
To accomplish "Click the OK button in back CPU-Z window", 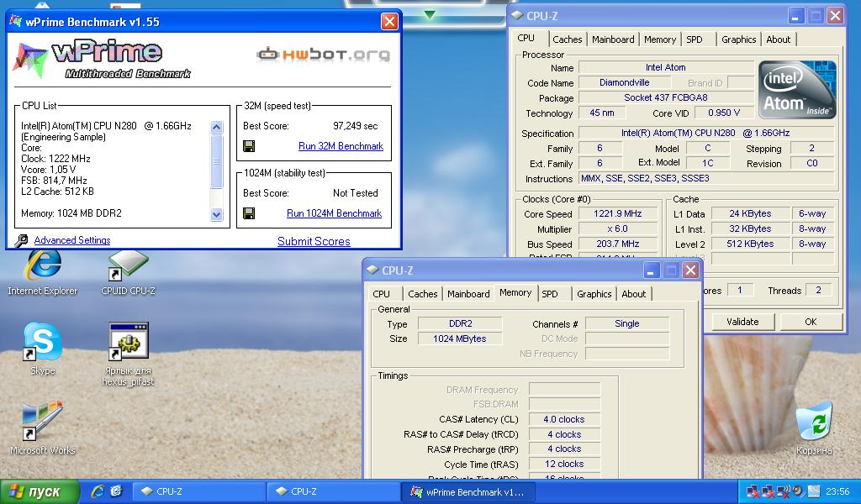I will 811,322.
